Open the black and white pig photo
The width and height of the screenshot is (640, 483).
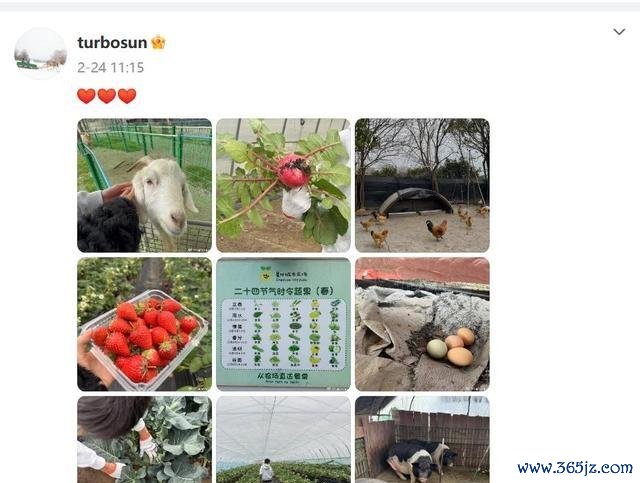coord(422,440)
